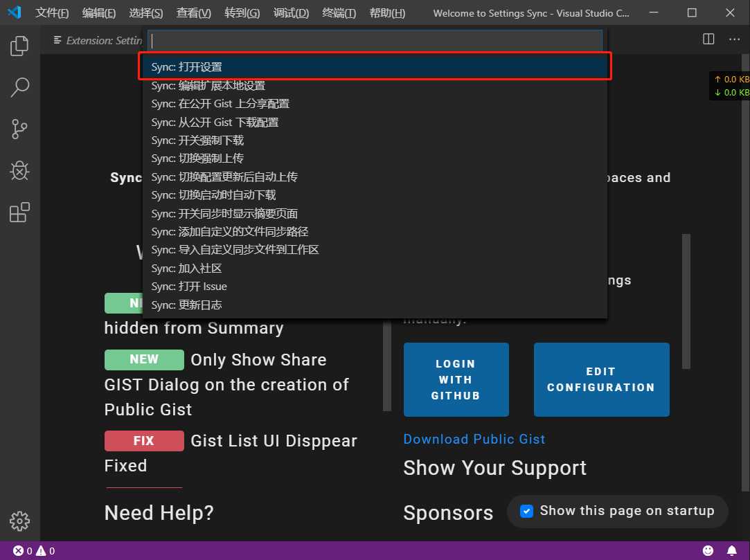Click the Show Your Support heading
Screen dimensions: 750x560
click(494, 468)
